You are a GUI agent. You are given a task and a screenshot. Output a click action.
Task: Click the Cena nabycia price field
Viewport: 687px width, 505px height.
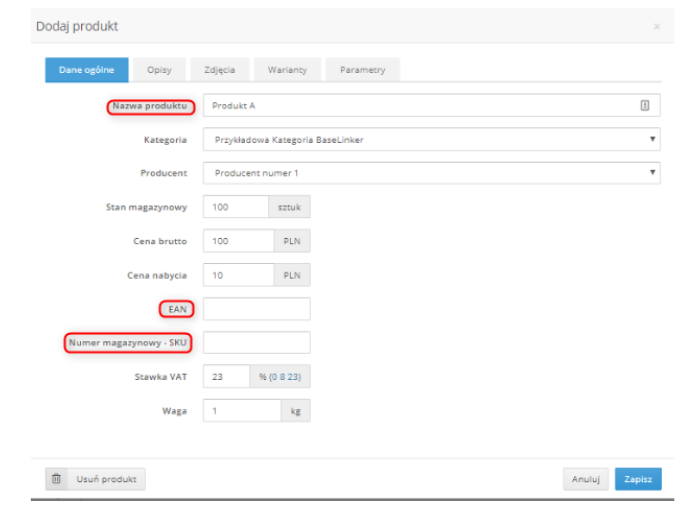pos(238,275)
